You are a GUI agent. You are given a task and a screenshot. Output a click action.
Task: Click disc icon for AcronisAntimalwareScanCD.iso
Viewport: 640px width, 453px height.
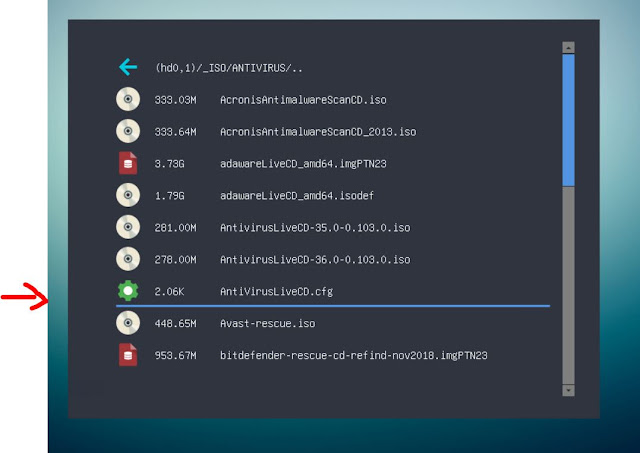tap(128, 99)
